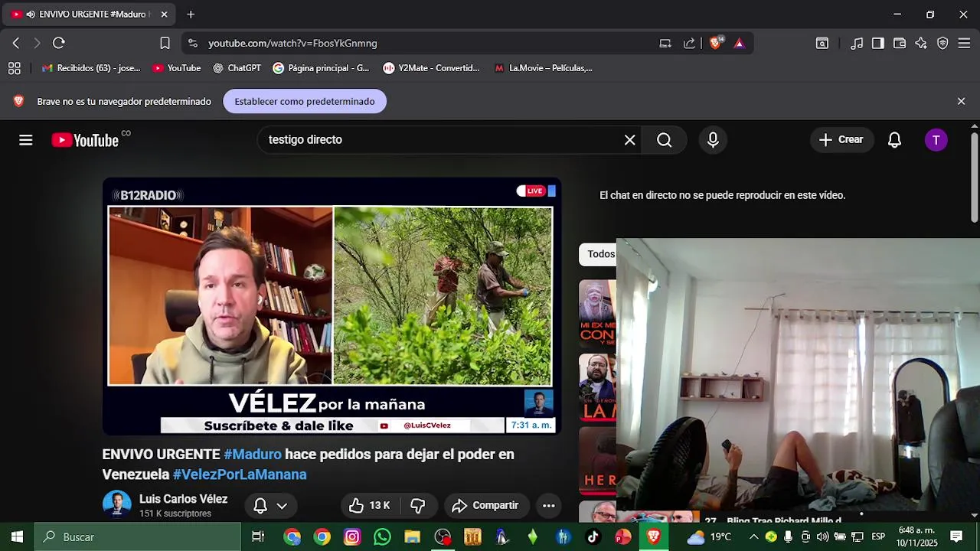Image resolution: width=980 pixels, height=551 pixels.
Task: Open the Brave main hamburger menu
Action: tap(964, 43)
